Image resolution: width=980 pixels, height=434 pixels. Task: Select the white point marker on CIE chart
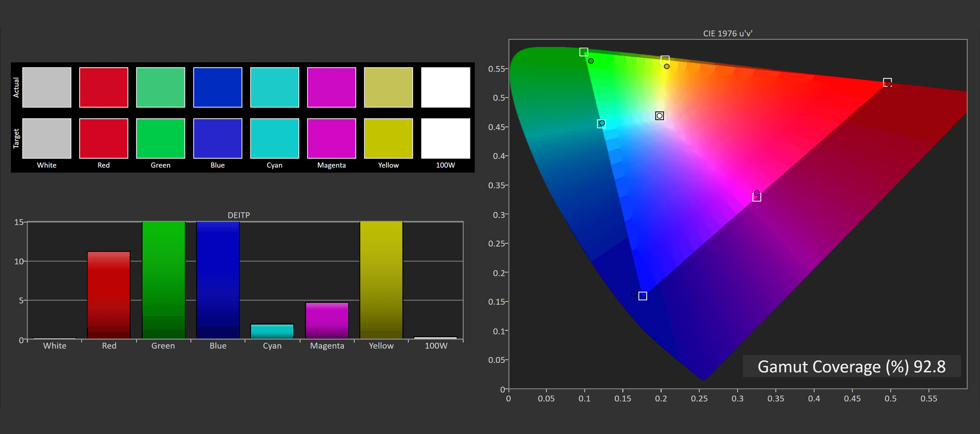coord(659,116)
